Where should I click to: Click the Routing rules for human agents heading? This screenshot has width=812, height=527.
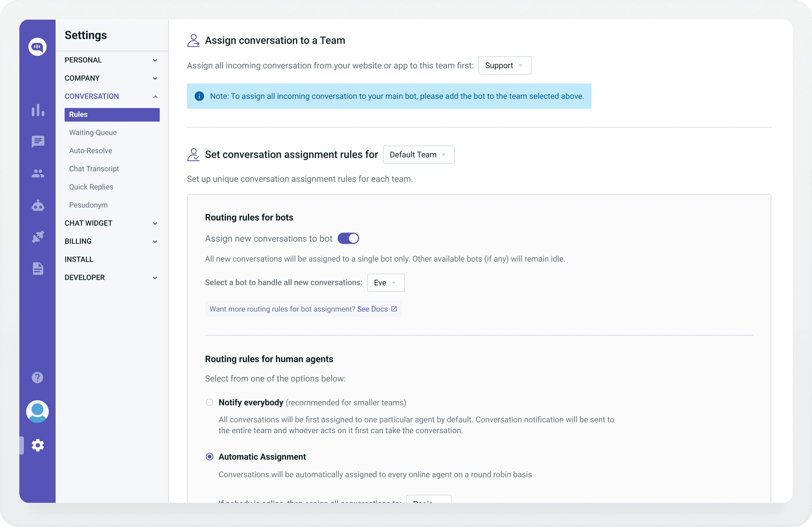click(269, 359)
